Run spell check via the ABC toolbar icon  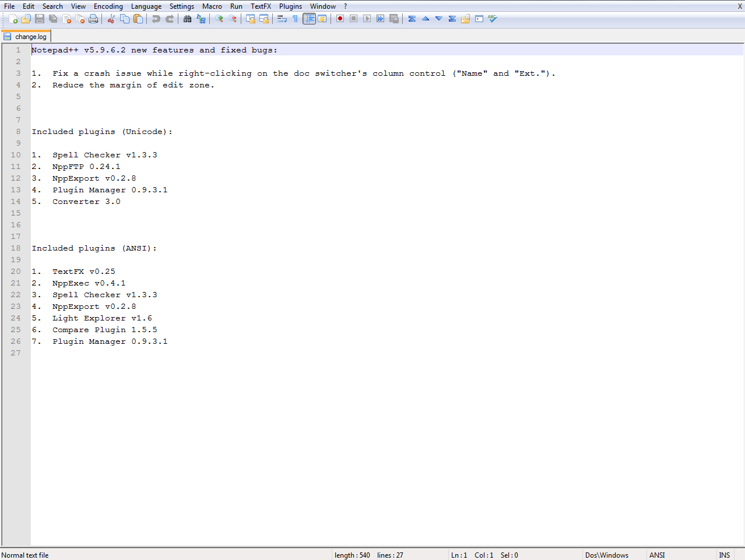(x=492, y=19)
